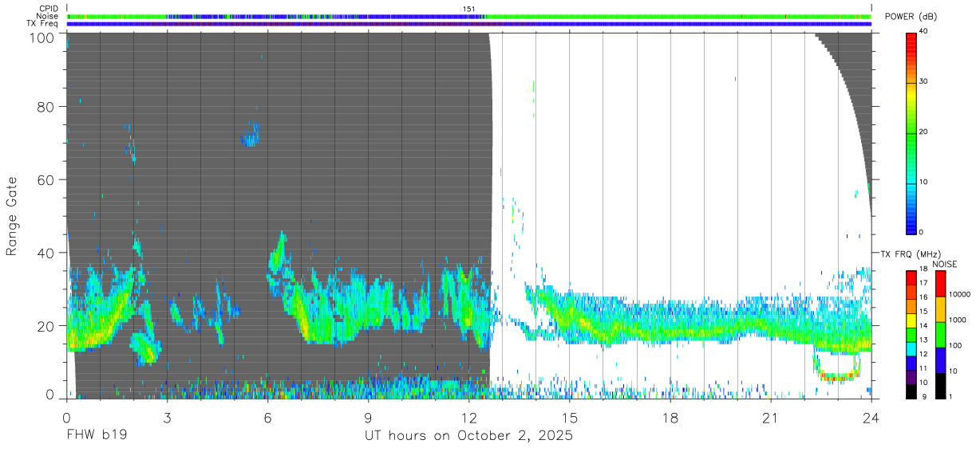
Task: Click the 9 MHz frequency legend label
Action: click(x=923, y=397)
